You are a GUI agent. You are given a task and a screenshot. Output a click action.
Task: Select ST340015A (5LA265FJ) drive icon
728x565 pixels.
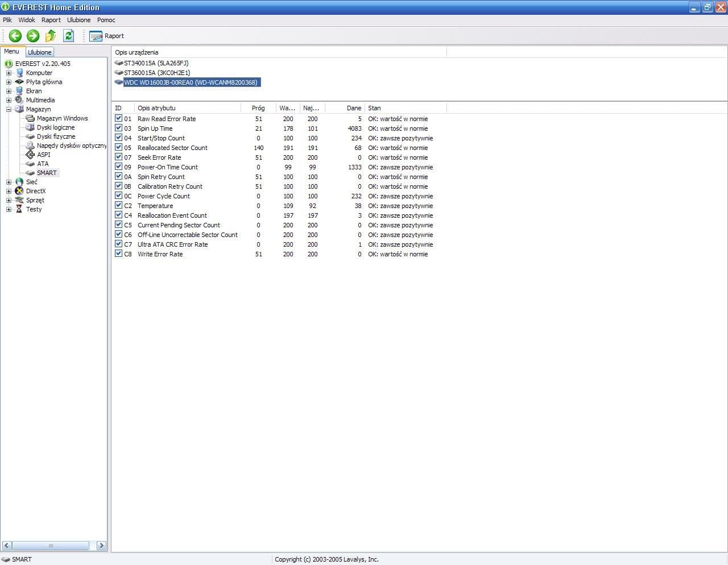(119, 63)
